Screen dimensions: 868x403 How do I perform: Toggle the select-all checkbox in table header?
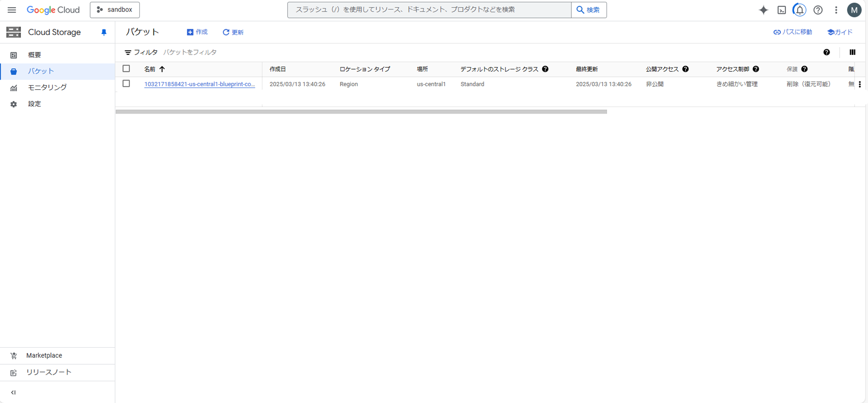point(126,69)
